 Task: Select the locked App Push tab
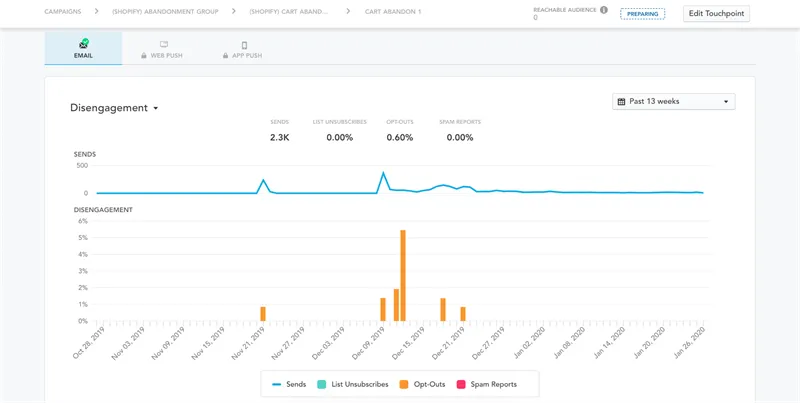coord(244,48)
